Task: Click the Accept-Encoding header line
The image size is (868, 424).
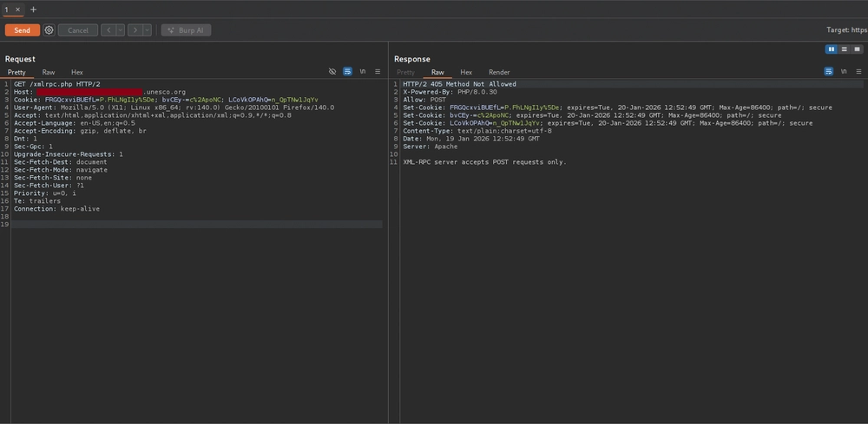Action: pos(80,131)
